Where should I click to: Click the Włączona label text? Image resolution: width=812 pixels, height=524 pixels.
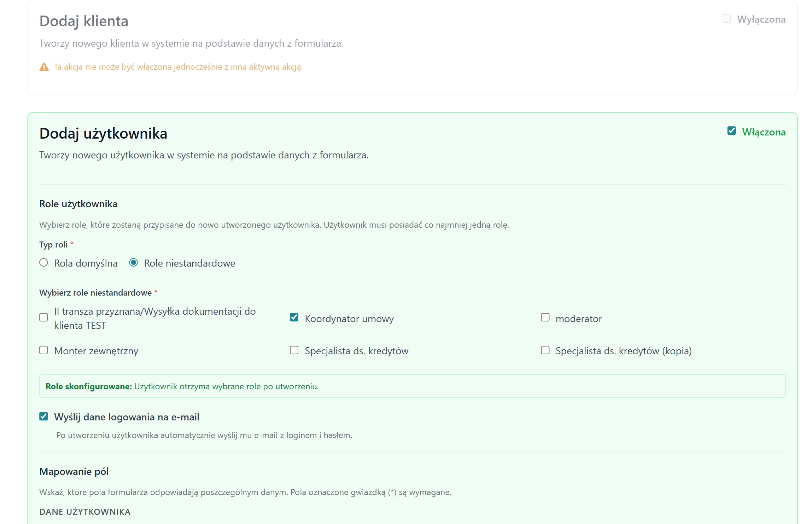coord(764,132)
